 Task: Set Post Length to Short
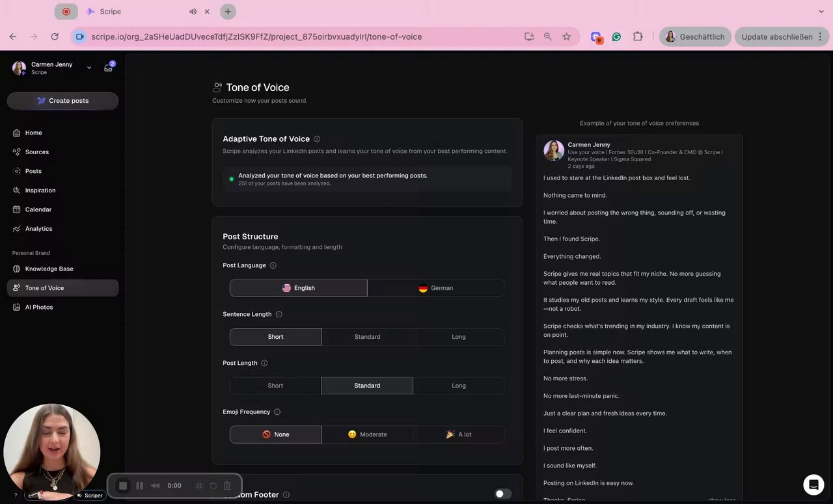tap(276, 386)
